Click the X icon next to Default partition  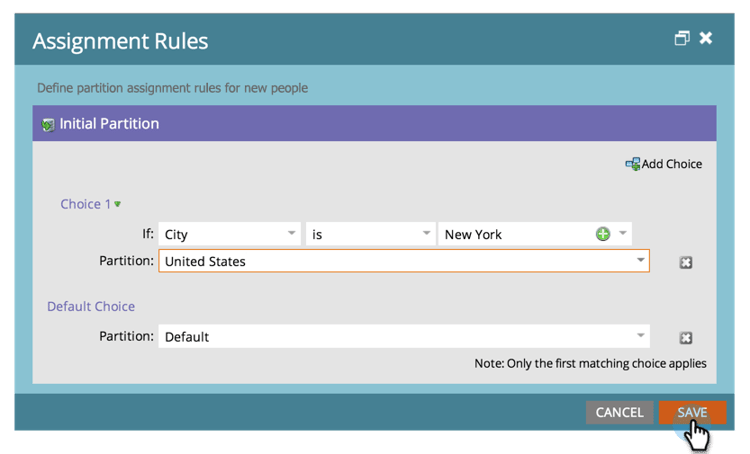pos(685,338)
